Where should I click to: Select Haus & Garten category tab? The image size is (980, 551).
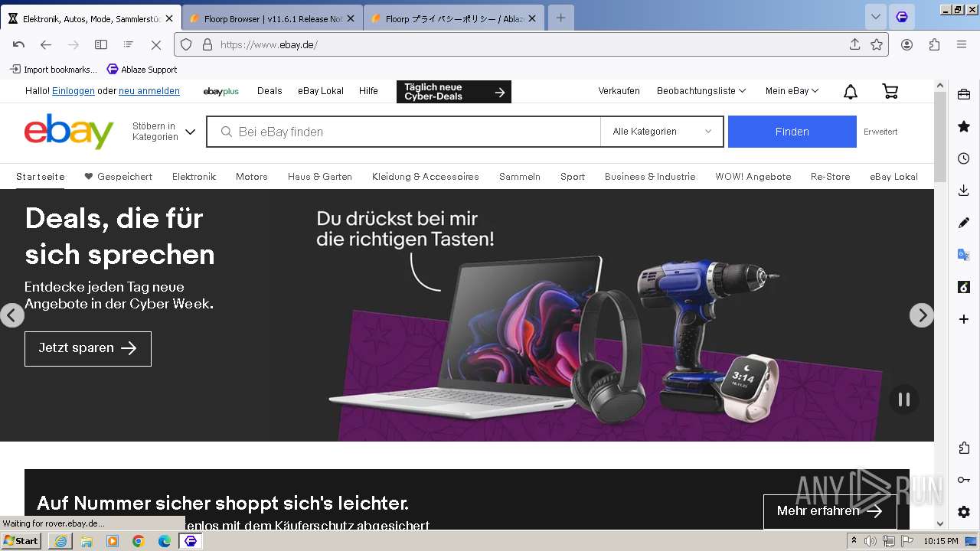(320, 177)
